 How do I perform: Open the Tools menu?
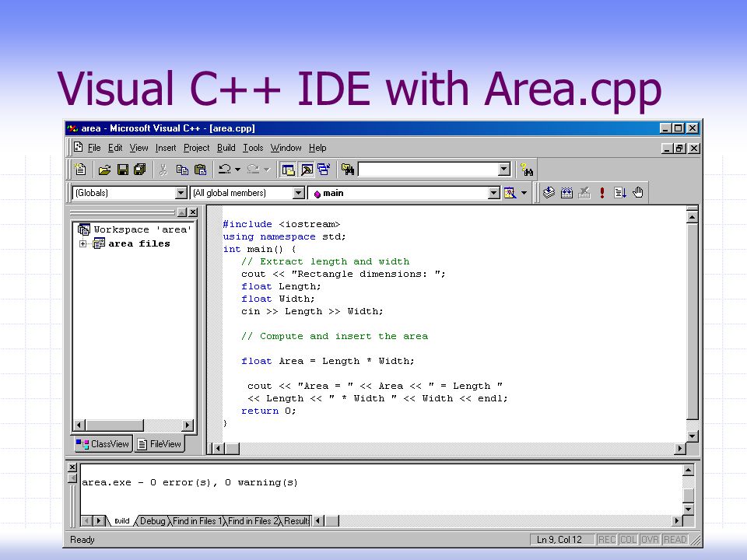click(x=253, y=148)
